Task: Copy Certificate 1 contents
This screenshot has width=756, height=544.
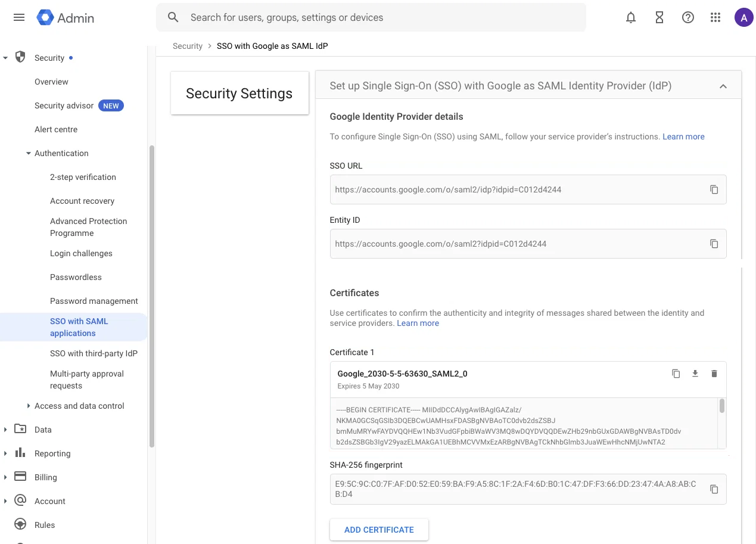Action: click(x=676, y=374)
